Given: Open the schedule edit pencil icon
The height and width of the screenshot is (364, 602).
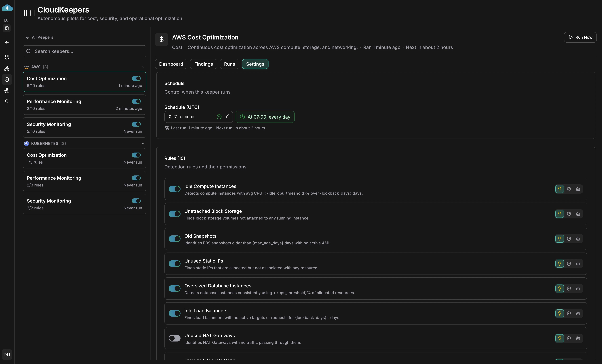Looking at the screenshot, I should (227, 117).
